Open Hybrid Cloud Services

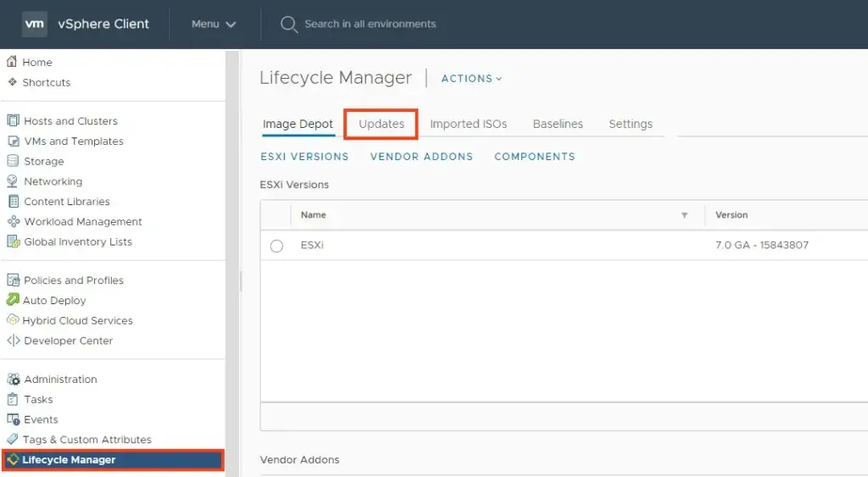pyautogui.click(x=77, y=320)
